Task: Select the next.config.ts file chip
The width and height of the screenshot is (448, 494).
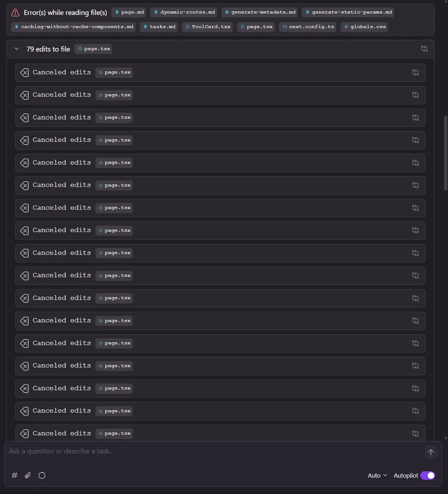Action: 307,26
